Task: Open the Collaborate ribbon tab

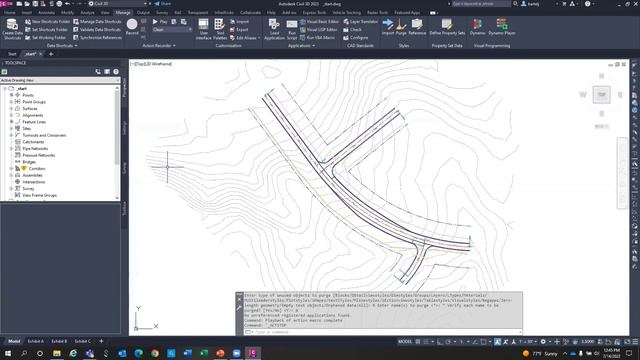Action: (250, 13)
